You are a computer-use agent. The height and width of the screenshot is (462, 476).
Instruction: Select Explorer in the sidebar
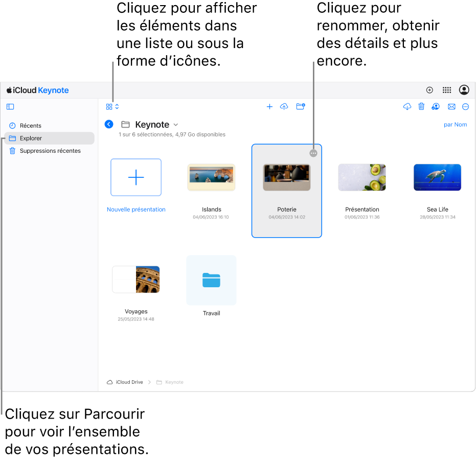[x=50, y=138]
